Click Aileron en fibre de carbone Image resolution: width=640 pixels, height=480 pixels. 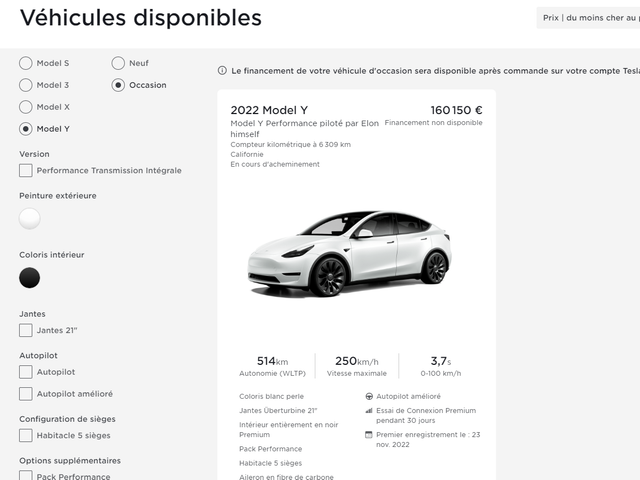click(x=286, y=477)
